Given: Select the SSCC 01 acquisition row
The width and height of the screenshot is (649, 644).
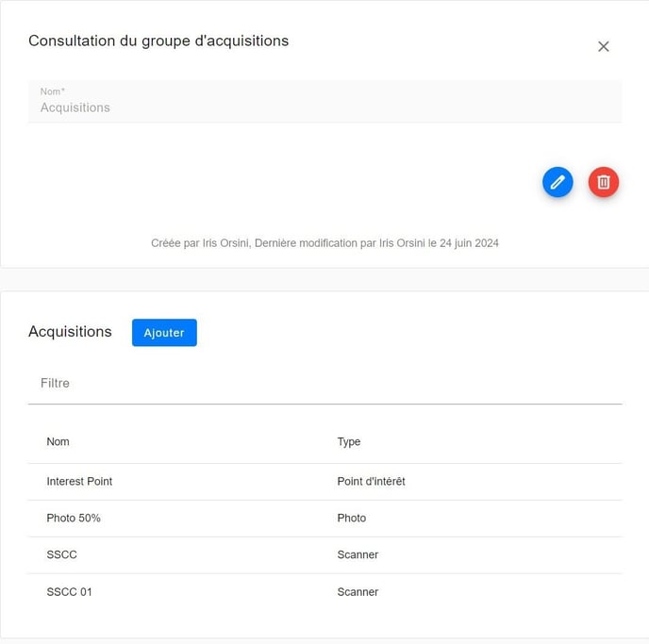Looking at the screenshot, I should click(x=69, y=592).
